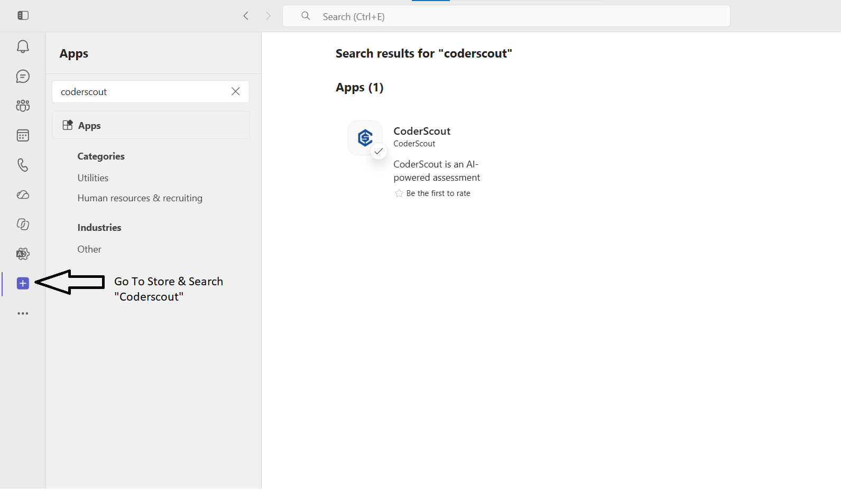Viewport: 841px width, 504px height.
Task: Open the Copilot icon in sidebar
Action: tap(23, 225)
